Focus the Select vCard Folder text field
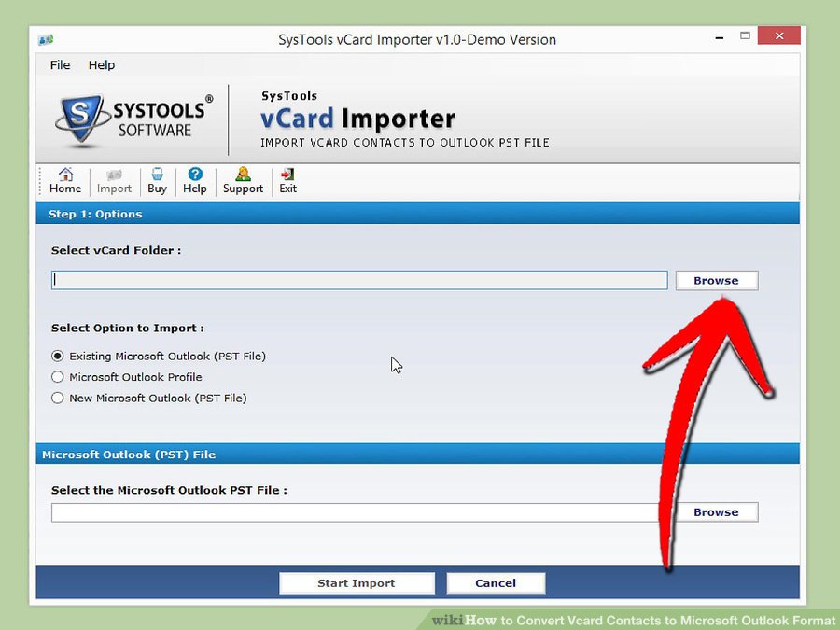840x630 pixels. coord(359,280)
